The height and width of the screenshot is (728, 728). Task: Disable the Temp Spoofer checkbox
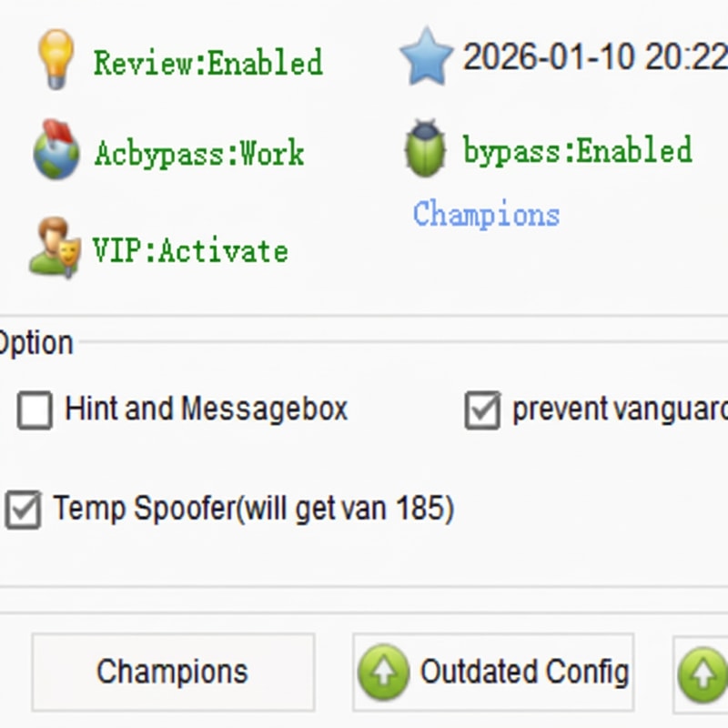pyautogui.click(x=23, y=510)
